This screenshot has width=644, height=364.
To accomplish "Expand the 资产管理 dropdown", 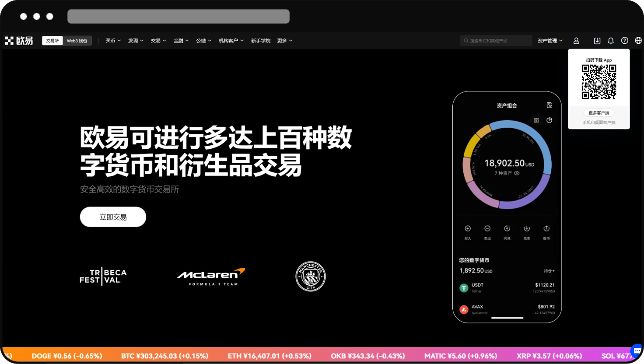I will tap(550, 41).
